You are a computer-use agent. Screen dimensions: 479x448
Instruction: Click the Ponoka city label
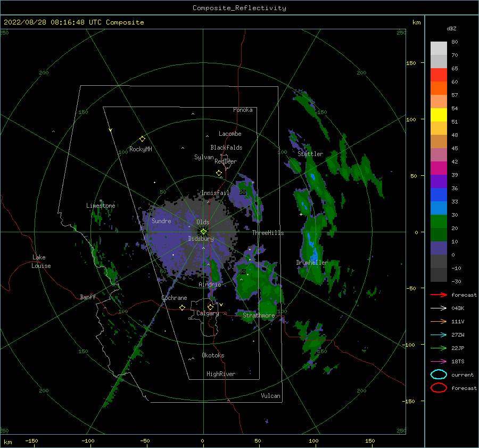click(243, 110)
